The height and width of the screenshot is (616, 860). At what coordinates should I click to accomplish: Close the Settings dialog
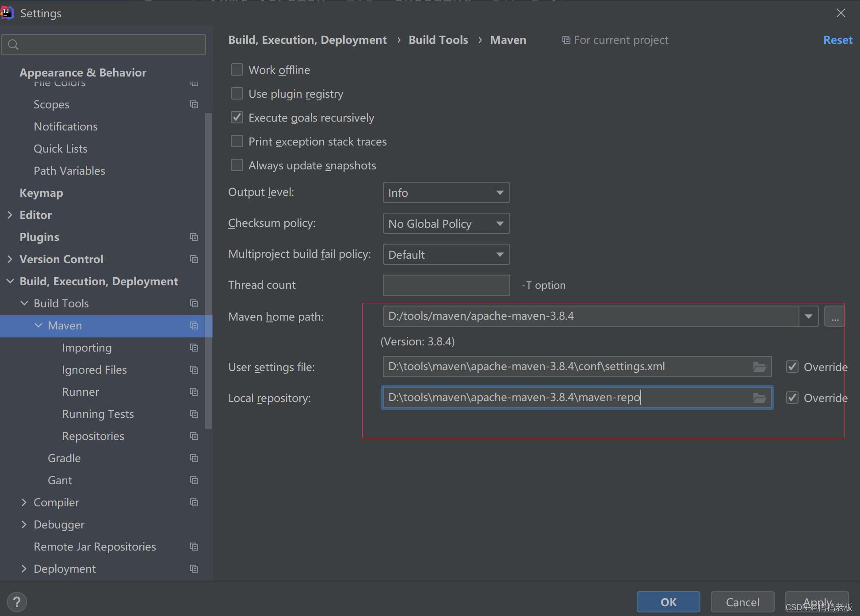(x=841, y=13)
